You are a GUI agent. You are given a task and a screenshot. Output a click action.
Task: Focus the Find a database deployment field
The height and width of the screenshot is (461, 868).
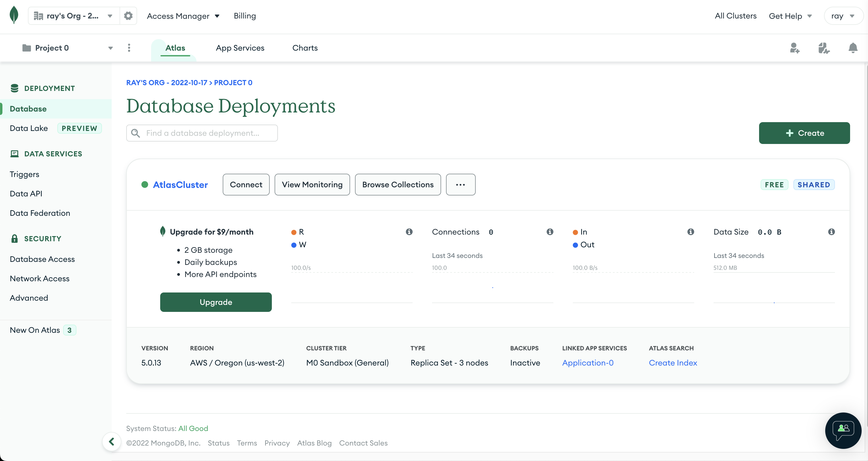(x=202, y=133)
